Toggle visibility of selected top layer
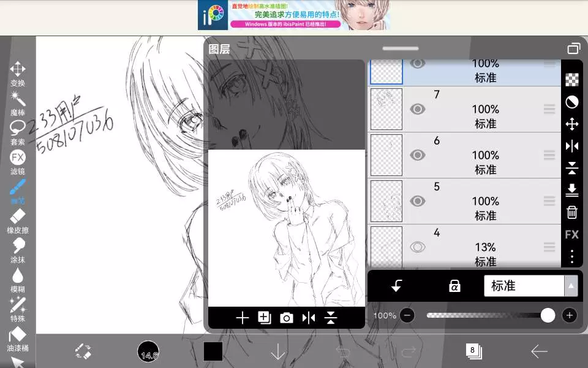The height and width of the screenshot is (368, 588). (x=417, y=64)
